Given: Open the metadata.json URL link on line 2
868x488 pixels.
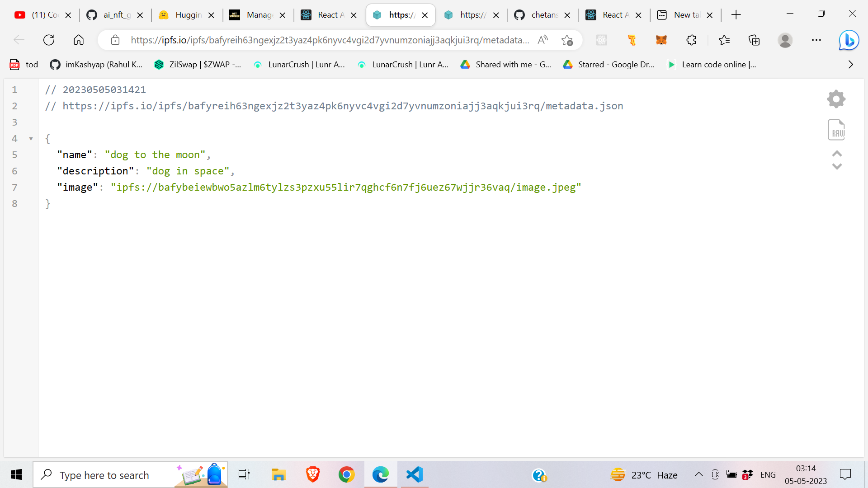Looking at the screenshot, I should coord(342,106).
